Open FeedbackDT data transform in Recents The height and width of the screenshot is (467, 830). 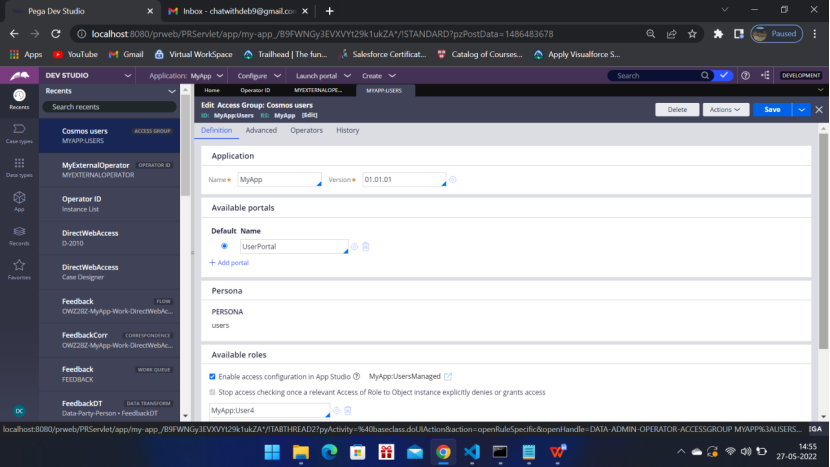click(x=110, y=408)
